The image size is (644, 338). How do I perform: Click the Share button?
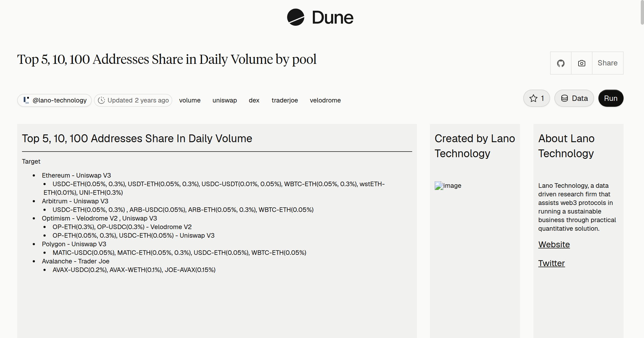(x=608, y=63)
